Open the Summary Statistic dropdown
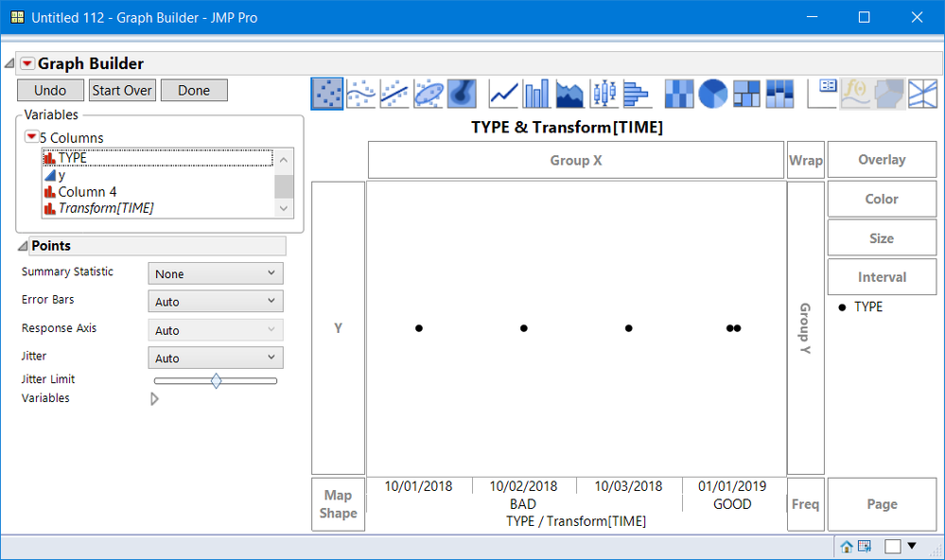Viewport: 945px width, 560px height. tap(215, 273)
